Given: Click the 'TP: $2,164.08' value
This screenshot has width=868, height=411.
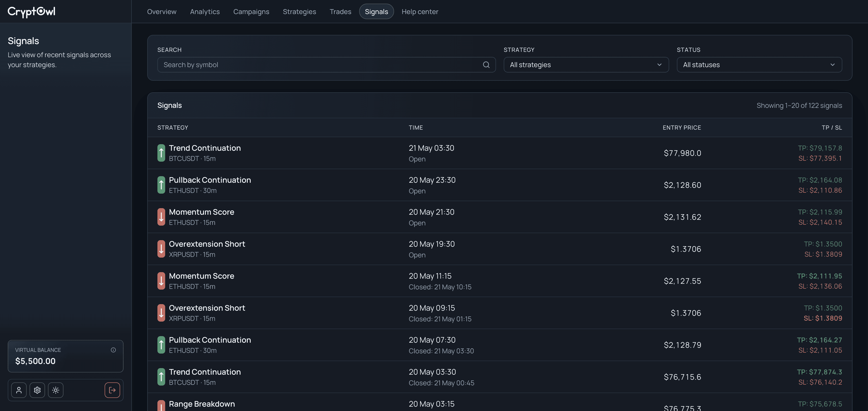Looking at the screenshot, I should (820, 180).
